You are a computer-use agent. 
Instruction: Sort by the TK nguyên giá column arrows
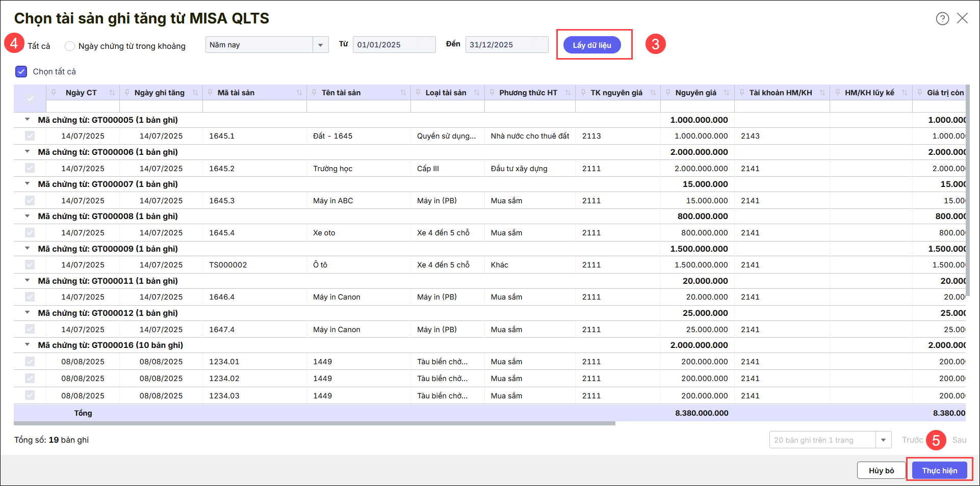tap(653, 93)
